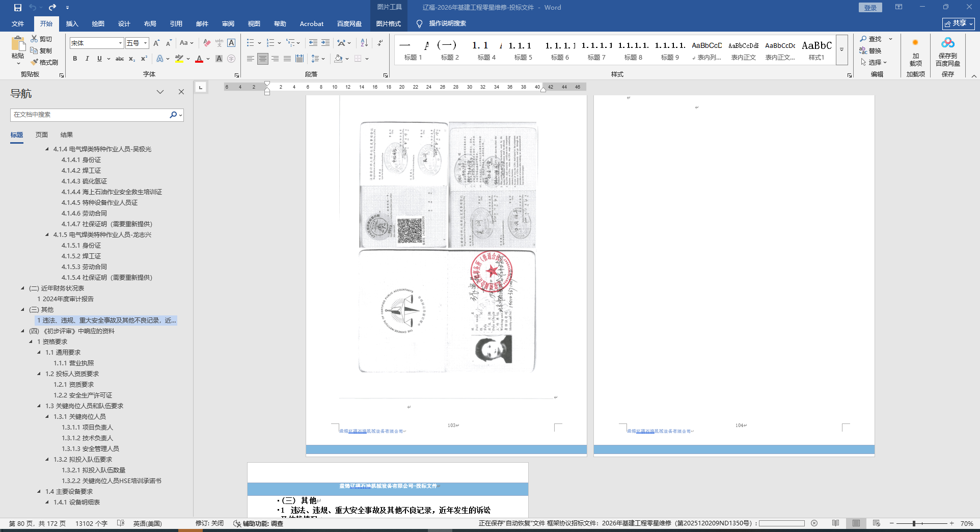Toggle underline formatting
This screenshot has width=980, height=532.
99,59
